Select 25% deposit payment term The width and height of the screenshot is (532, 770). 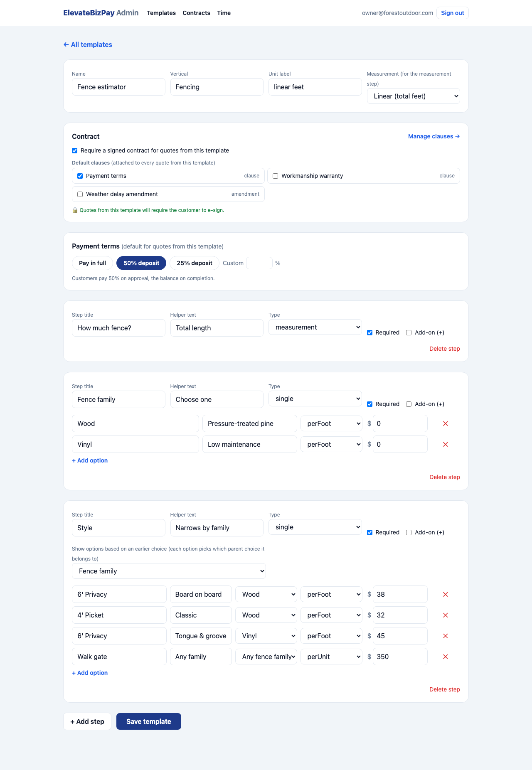click(x=195, y=263)
